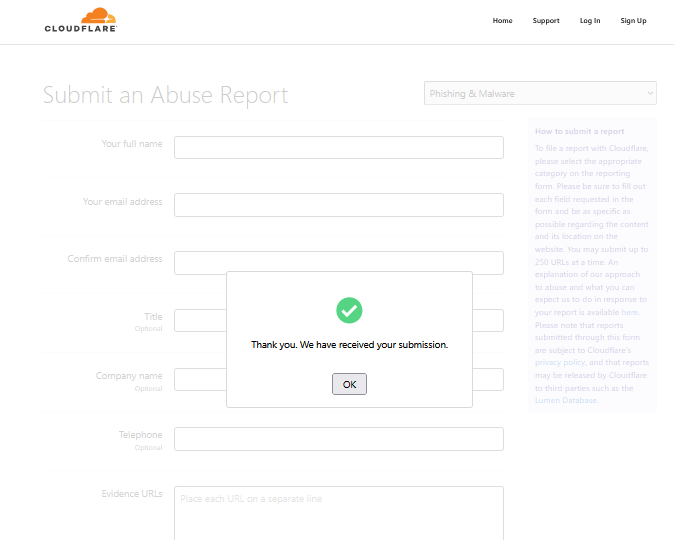674x540 pixels.
Task: Dismiss dialog with OK button
Action: pyautogui.click(x=349, y=384)
